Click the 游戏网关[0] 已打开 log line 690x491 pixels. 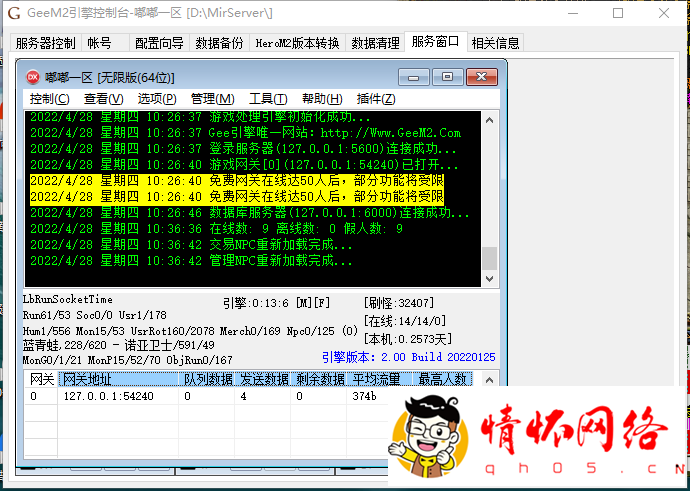point(244,165)
